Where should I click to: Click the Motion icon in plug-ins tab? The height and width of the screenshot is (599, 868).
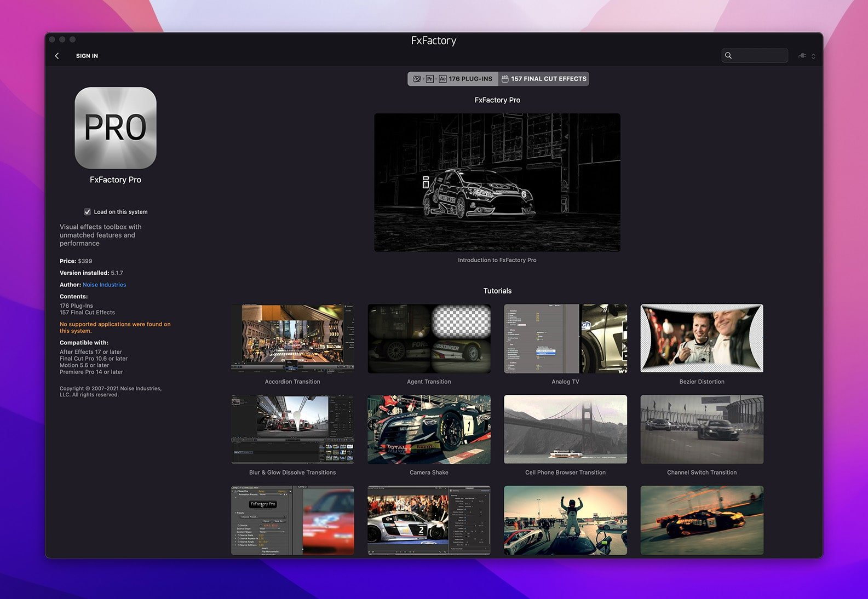pos(417,79)
